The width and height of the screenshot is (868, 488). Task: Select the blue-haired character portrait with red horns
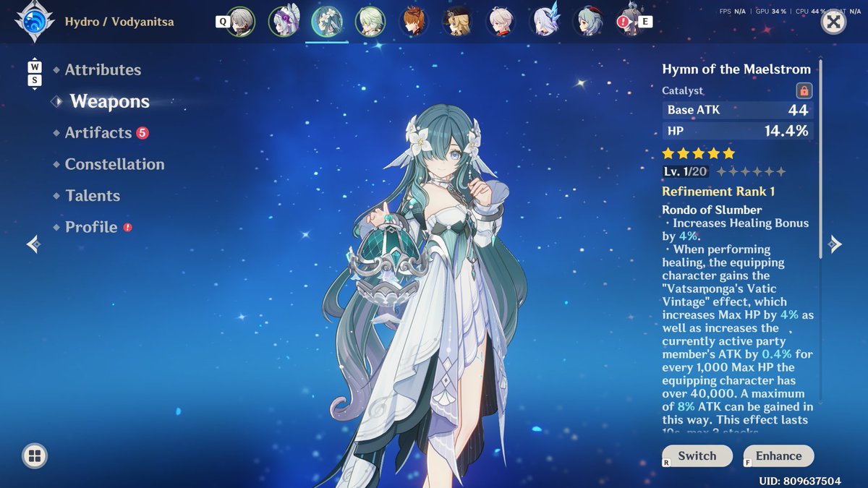click(589, 22)
